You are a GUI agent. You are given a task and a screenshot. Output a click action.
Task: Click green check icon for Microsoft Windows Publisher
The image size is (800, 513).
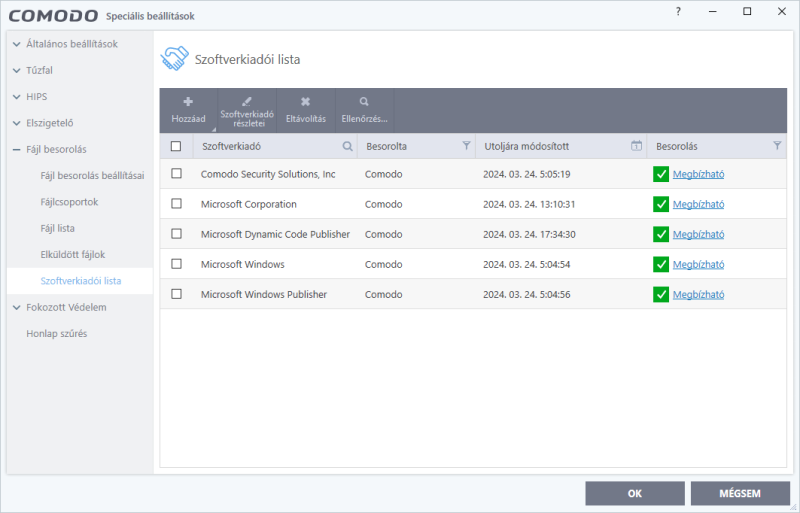661,295
